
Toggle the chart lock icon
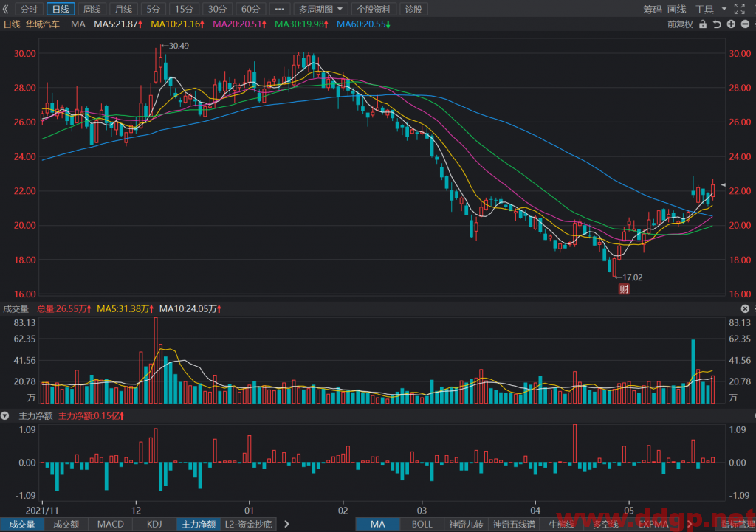(703, 24)
